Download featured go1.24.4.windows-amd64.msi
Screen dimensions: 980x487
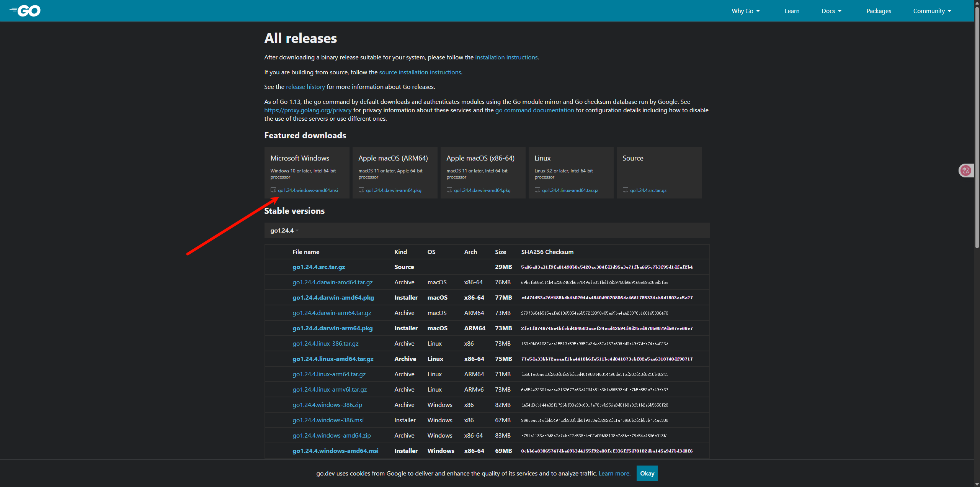pos(308,190)
